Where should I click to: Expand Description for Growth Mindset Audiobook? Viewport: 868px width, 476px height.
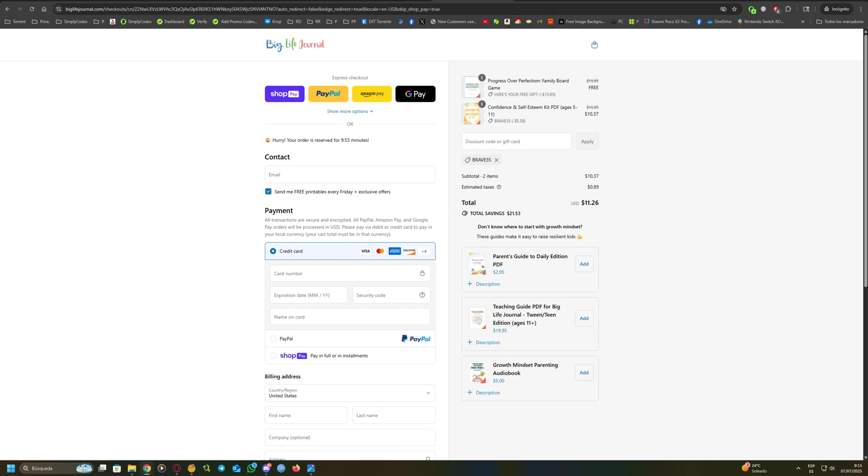484,393
